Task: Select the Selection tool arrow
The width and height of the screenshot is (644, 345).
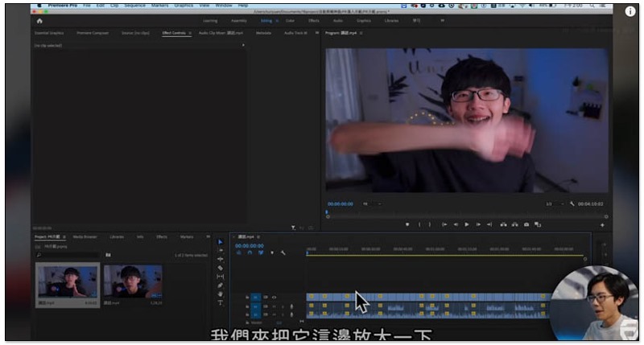Action: coord(220,242)
